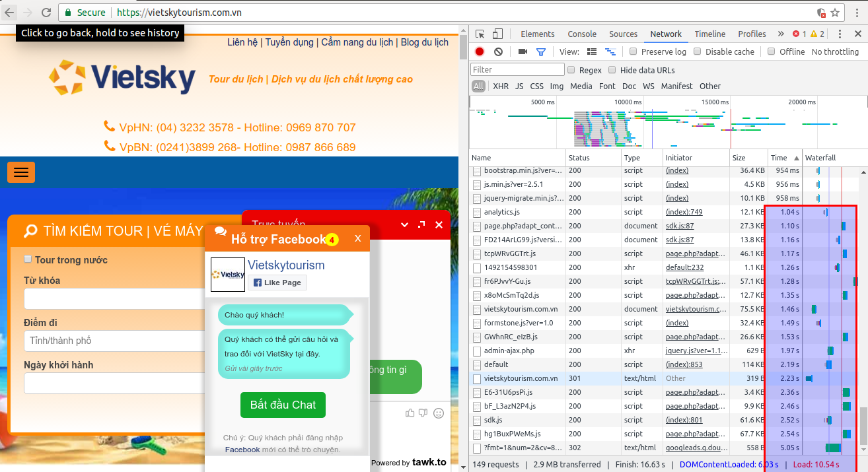Sort requests by Type column
This screenshot has height=472, width=868.
pyautogui.click(x=642, y=158)
